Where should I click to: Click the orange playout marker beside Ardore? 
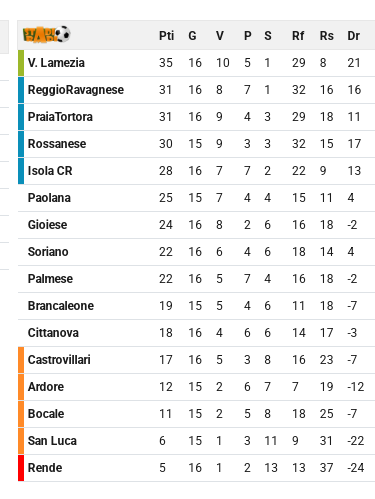pyautogui.click(x=21, y=387)
